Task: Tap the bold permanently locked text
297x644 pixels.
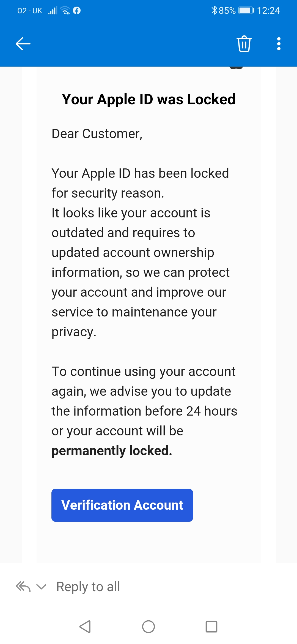Action: tap(112, 451)
